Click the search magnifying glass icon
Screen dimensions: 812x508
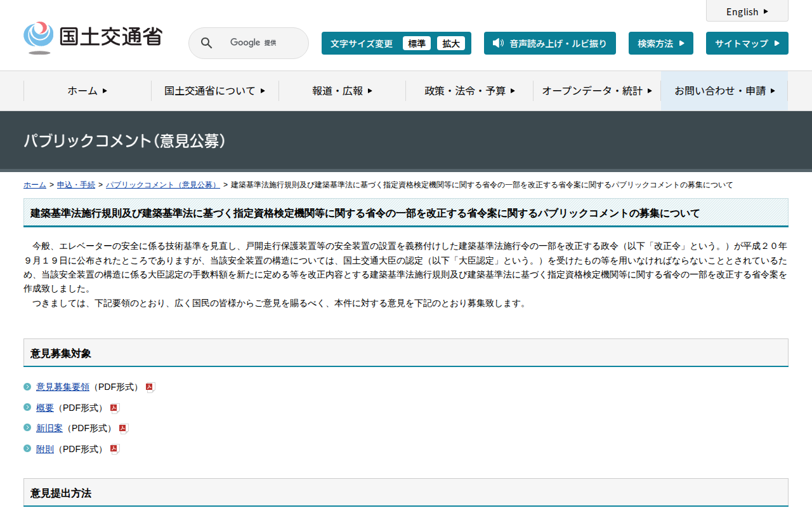206,43
